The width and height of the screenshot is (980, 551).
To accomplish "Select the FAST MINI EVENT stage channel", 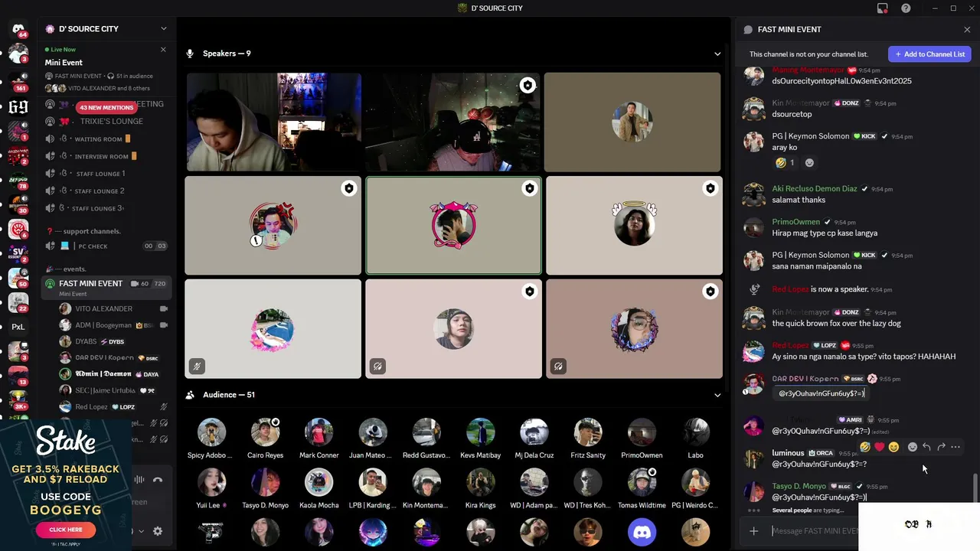I will (106, 288).
